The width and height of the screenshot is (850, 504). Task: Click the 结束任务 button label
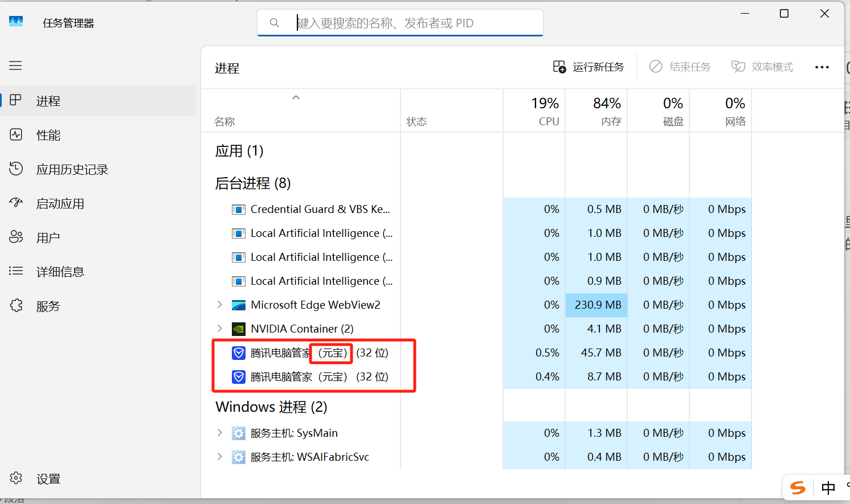(690, 67)
